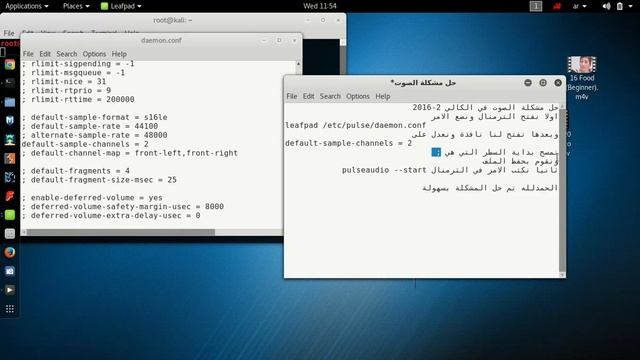Open the video player icon in dock

click(10, 290)
